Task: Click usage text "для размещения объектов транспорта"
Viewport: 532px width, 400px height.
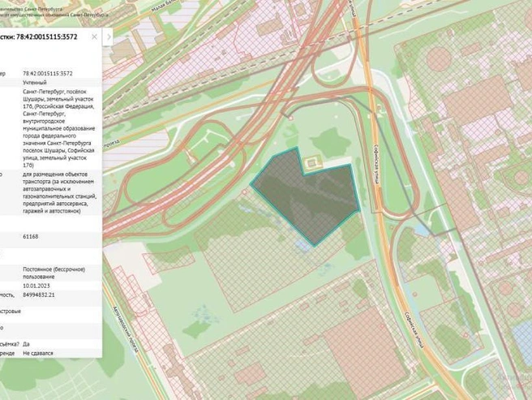Action: pos(59,192)
